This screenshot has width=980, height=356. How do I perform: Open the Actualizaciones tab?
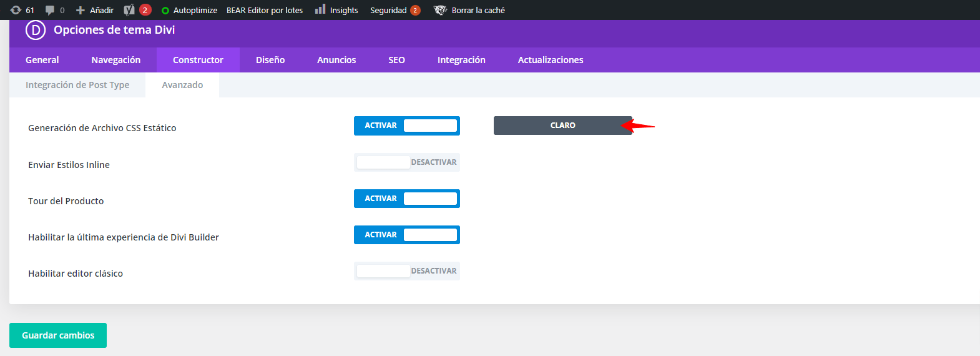(x=551, y=60)
